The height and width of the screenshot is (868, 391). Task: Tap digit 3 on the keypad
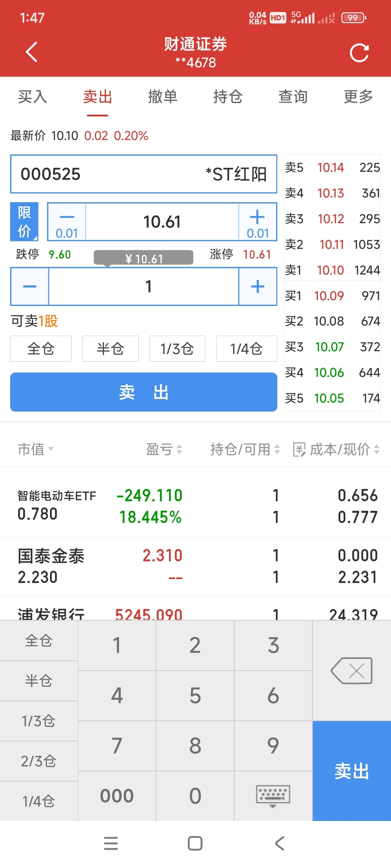(273, 645)
